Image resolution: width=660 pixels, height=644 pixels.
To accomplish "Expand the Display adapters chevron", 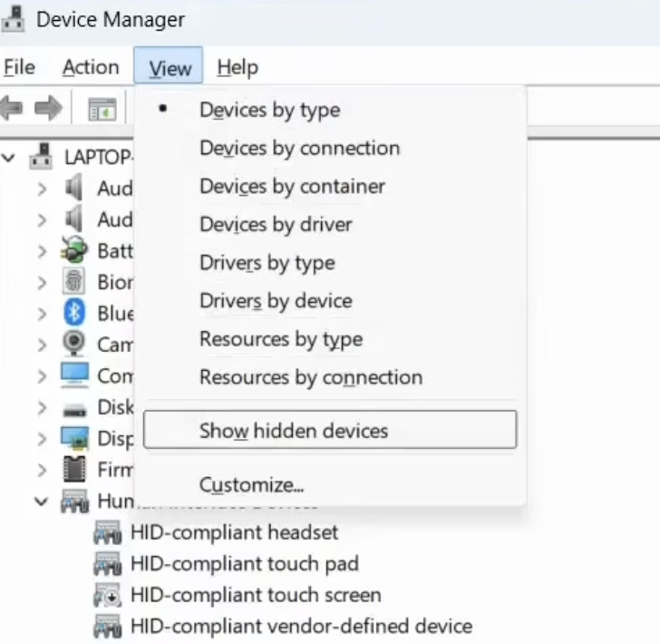I will tap(42, 438).
